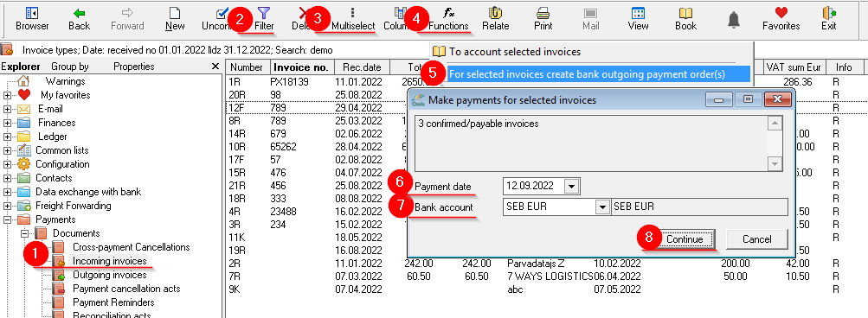Go Back using green arrow
Image resolution: width=868 pixels, height=318 pixels.
coord(79,18)
